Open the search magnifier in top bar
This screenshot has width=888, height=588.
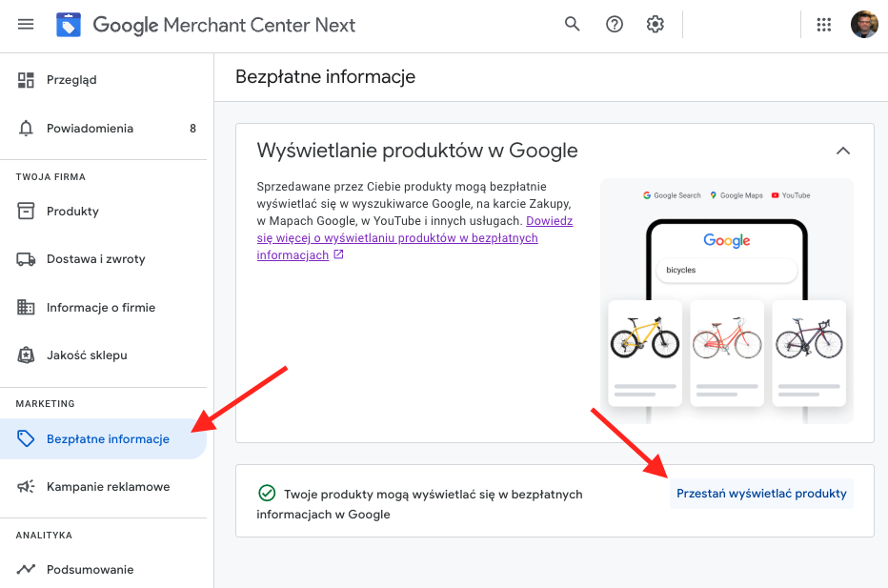pyautogui.click(x=572, y=24)
